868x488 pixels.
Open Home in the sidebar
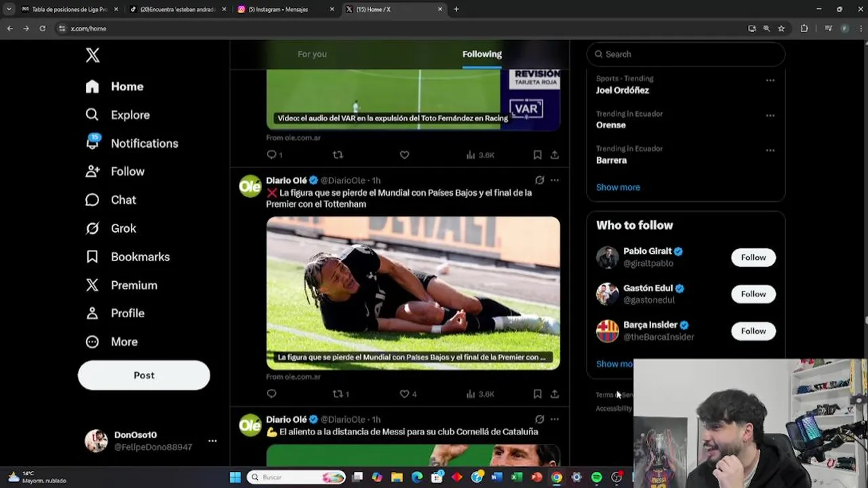[x=115, y=87]
